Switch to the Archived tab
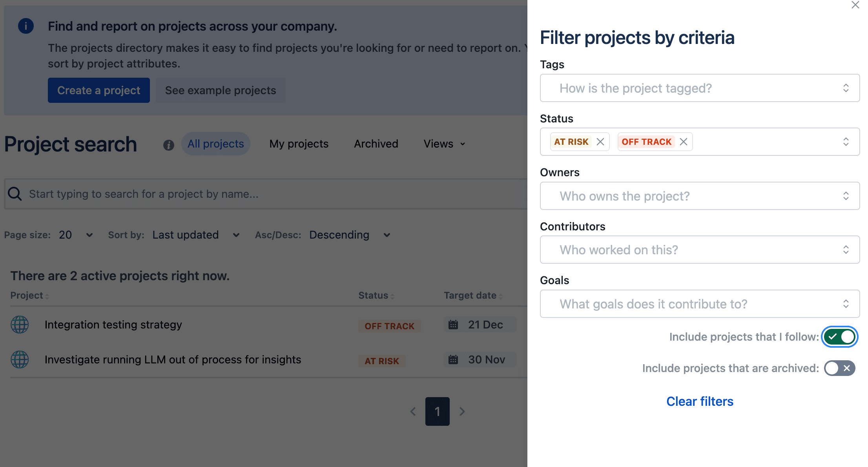Image resolution: width=868 pixels, height=467 pixels. pos(376,144)
